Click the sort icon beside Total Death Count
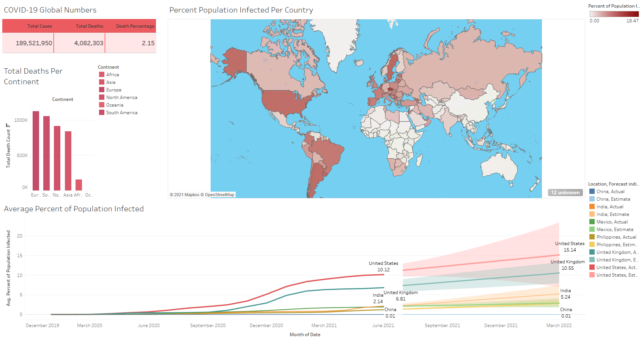 [8, 125]
